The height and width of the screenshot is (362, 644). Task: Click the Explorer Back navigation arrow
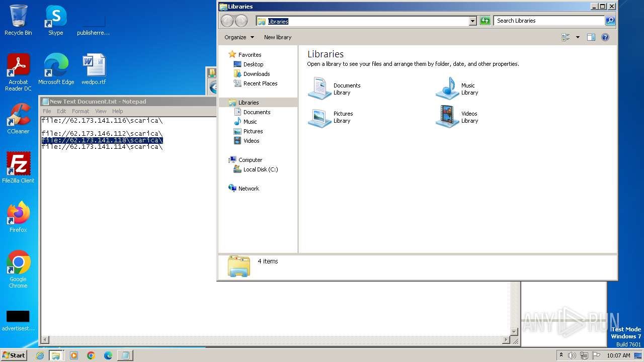click(227, 21)
